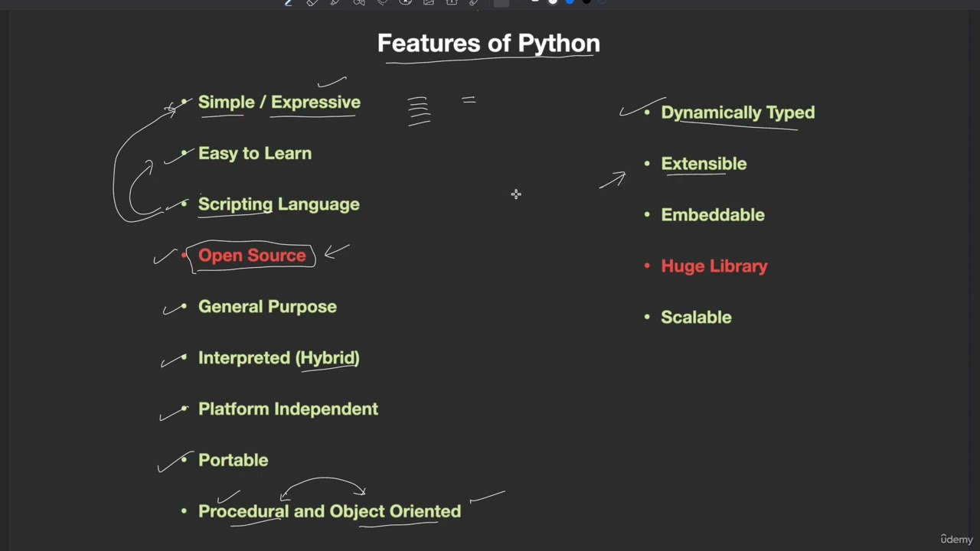Click the 'Scripting Language' item

(279, 204)
